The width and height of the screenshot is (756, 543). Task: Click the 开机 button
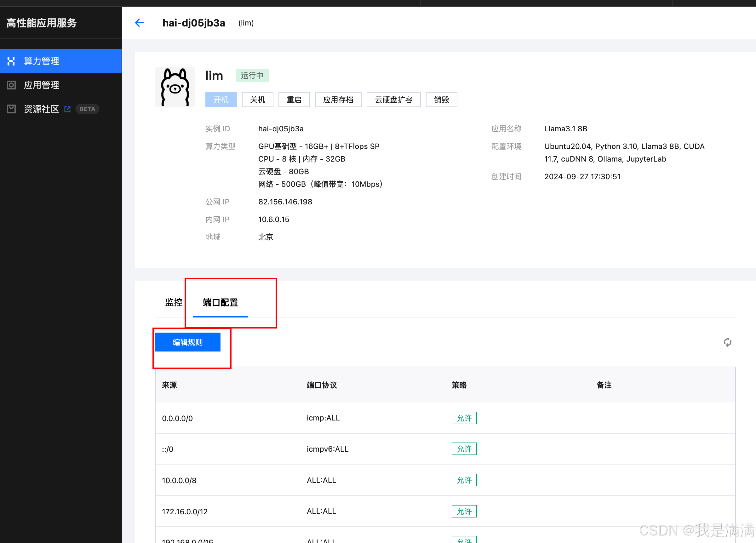(x=221, y=100)
